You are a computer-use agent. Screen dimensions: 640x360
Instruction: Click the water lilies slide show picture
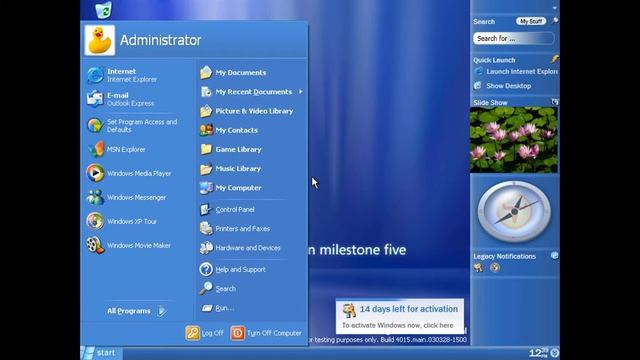click(514, 140)
